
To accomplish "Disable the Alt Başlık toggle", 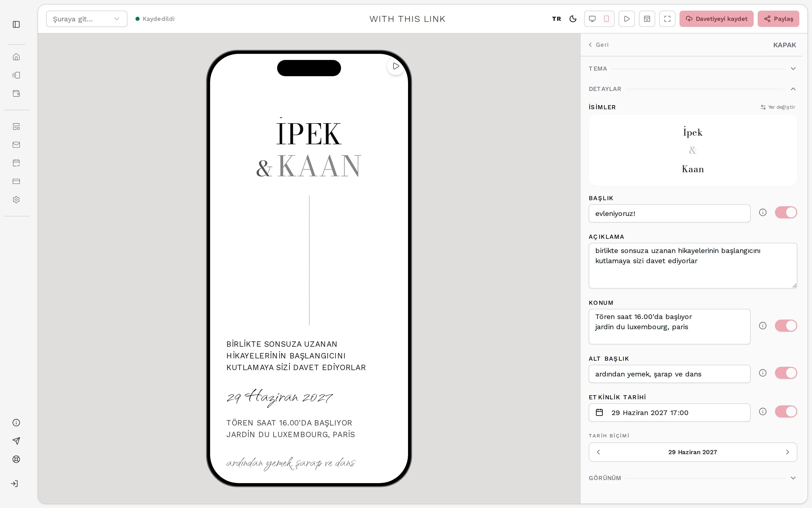I will [786, 373].
